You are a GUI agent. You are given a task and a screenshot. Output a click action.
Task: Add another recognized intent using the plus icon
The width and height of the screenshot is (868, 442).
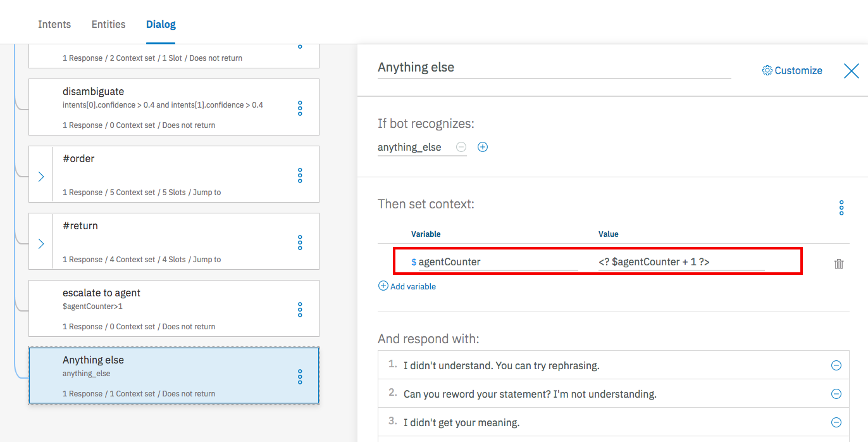pos(483,146)
